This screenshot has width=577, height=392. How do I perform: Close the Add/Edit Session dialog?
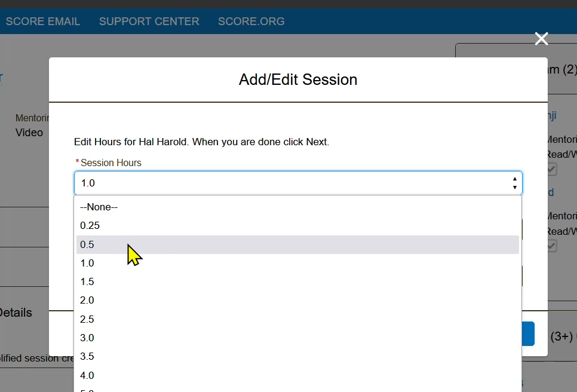541,39
